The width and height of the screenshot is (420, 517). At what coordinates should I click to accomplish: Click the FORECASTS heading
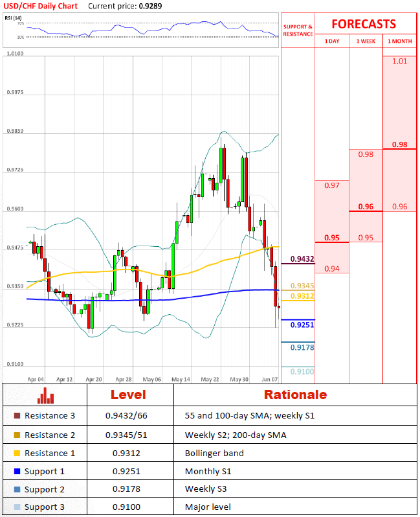tap(364, 24)
